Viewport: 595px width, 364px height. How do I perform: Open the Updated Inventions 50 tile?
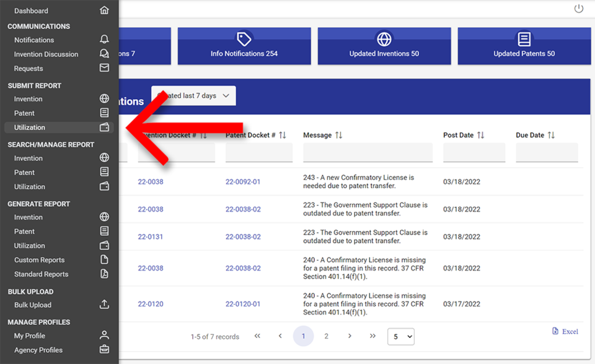coord(384,46)
